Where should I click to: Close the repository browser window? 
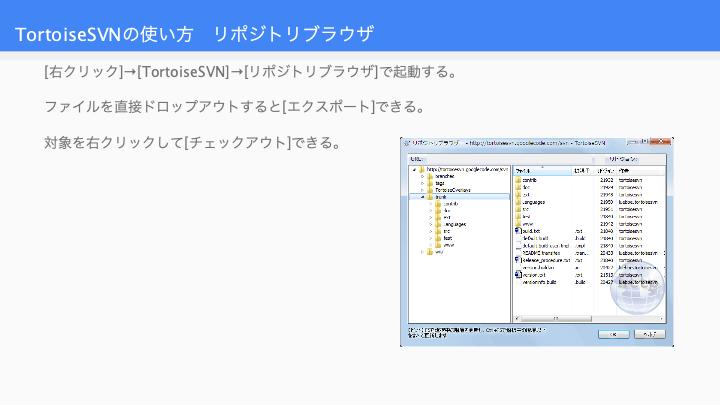point(660,142)
